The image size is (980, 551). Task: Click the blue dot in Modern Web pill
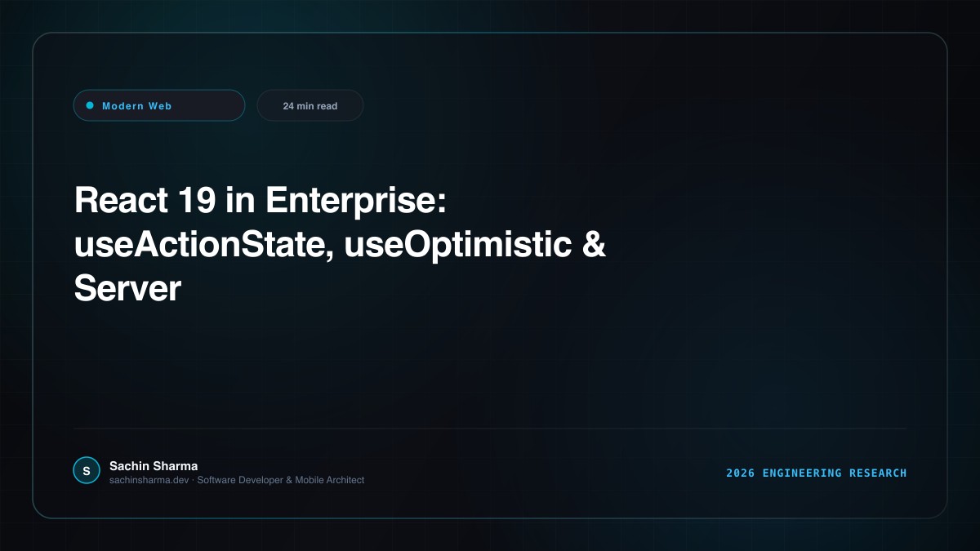[x=90, y=105]
